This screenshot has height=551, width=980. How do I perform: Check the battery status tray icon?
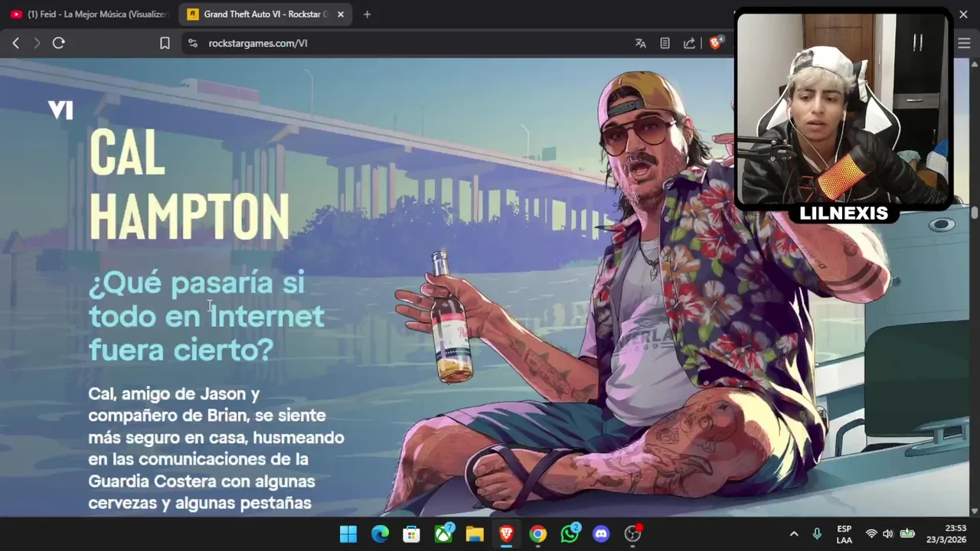coord(907,534)
